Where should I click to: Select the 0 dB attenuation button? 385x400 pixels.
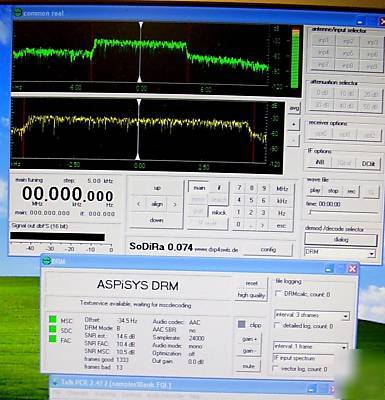click(x=322, y=92)
